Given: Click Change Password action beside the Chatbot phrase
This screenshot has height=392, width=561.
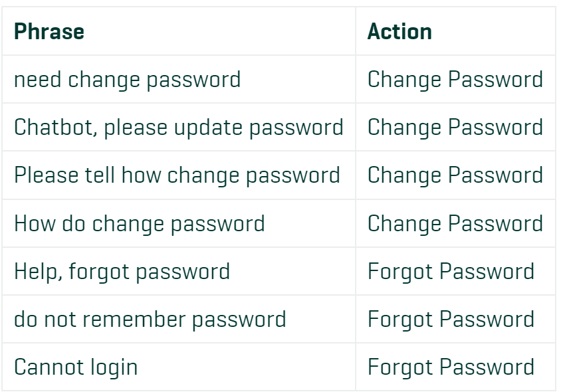Looking at the screenshot, I should coord(455,128).
